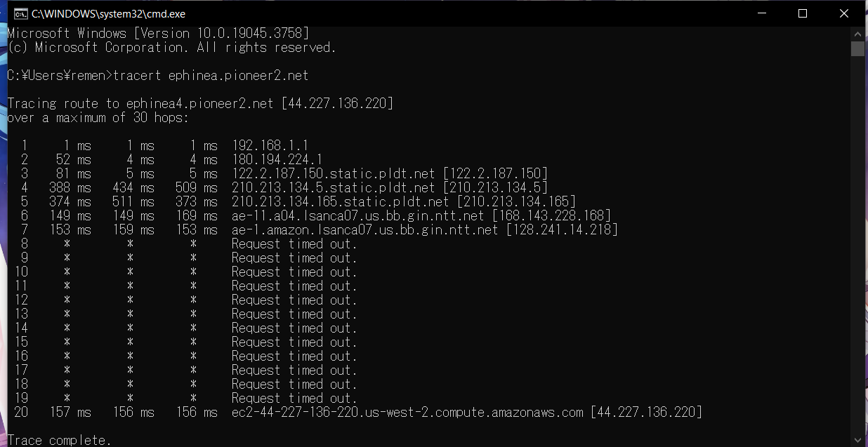Close the cmd.exe window
The image size is (868, 447).
coord(845,13)
